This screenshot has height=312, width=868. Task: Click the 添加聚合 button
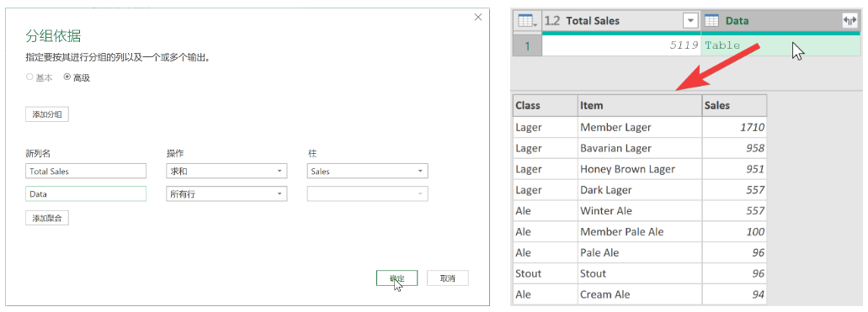tap(47, 218)
